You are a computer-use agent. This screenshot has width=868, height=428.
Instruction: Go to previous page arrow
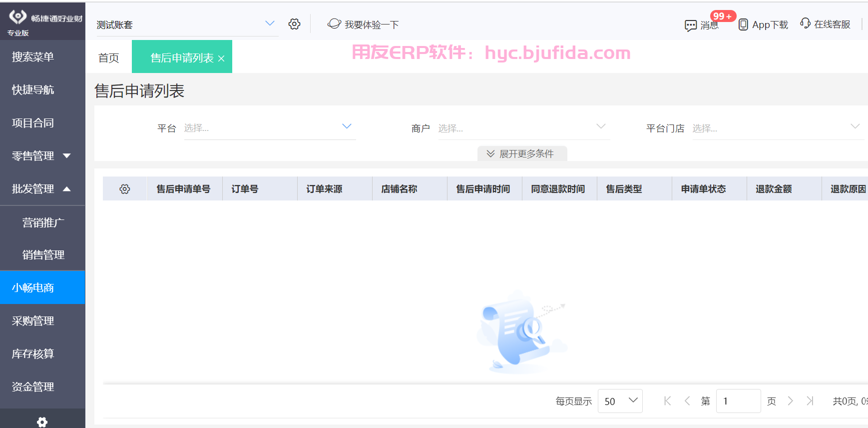[687, 401]
